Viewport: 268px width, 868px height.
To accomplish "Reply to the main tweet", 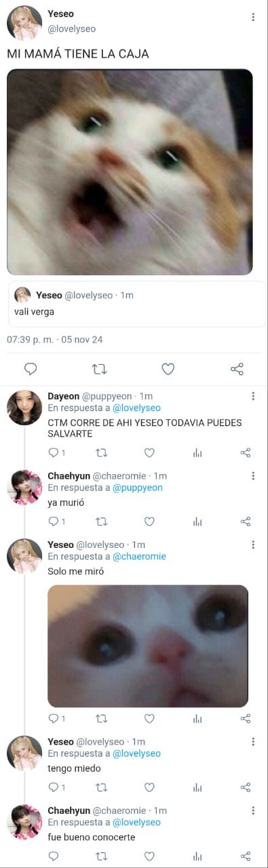I will pyautogui.click(x=31, y=369).
